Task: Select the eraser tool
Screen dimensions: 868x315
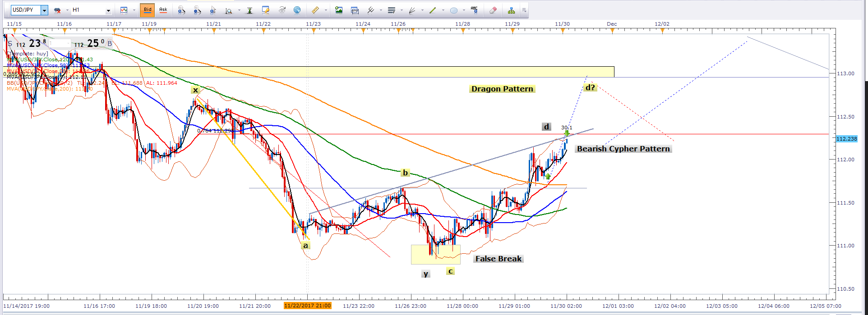Action: 493,10
